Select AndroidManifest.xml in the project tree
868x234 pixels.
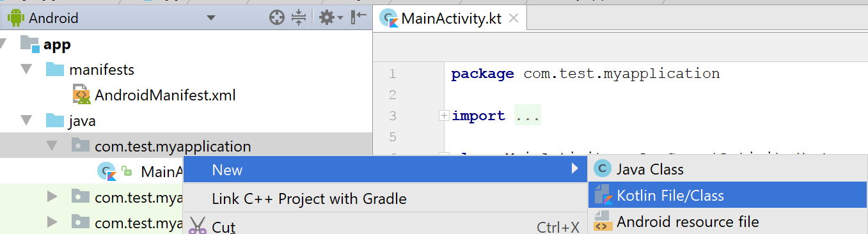click(165, 96)
